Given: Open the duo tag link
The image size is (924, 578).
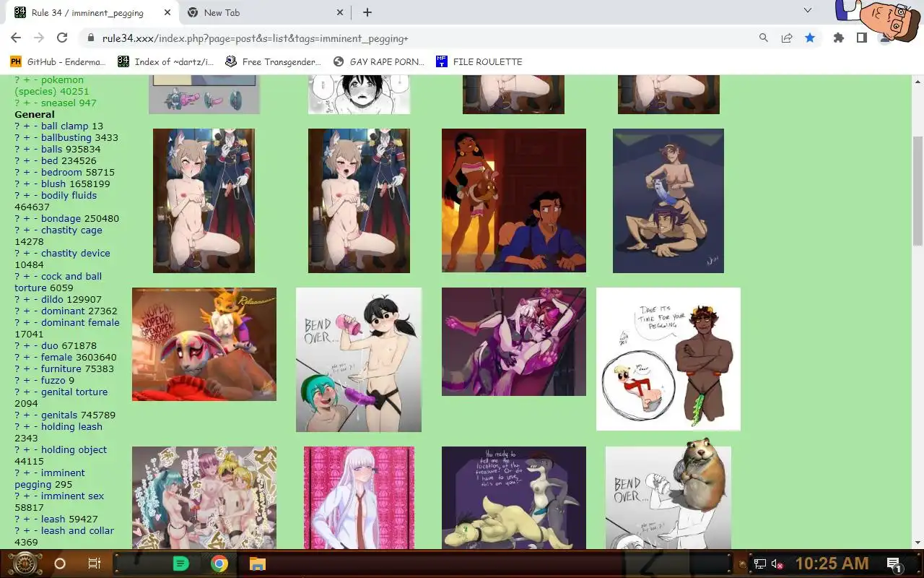Looking at the screenshot, I should pyautogui.click(x=50, y=345).
